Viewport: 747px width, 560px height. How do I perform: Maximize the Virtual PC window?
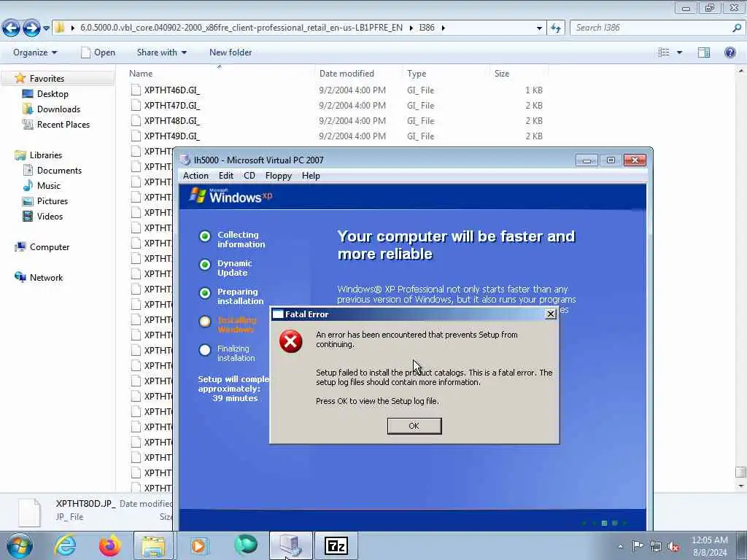pos(611,160)
